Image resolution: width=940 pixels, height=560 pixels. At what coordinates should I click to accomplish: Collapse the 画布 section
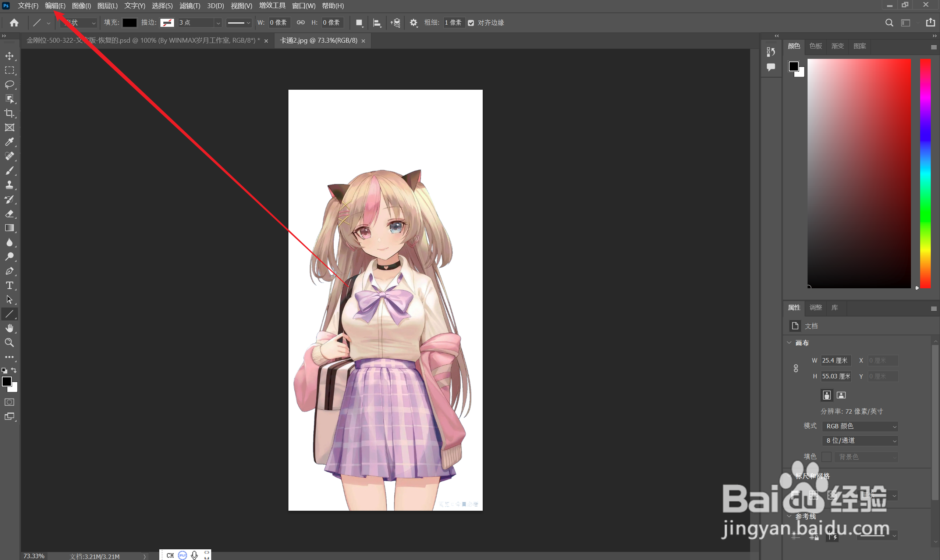(x=789, y=343)
